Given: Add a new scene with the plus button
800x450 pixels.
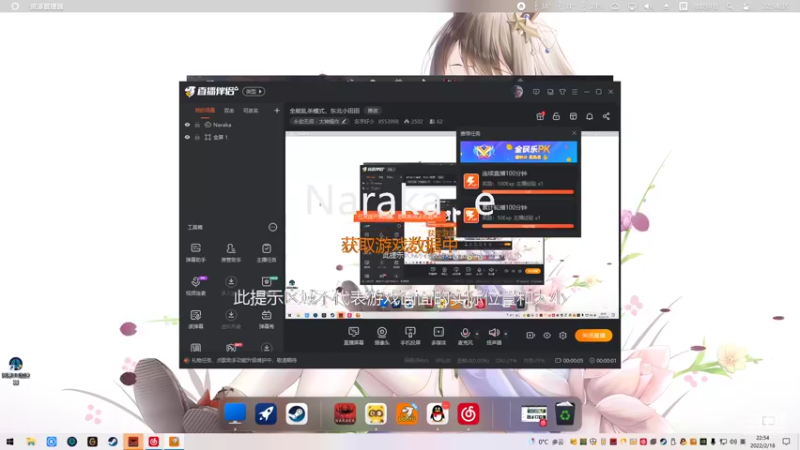Looking at the screenshot, I should click(277, 110).
